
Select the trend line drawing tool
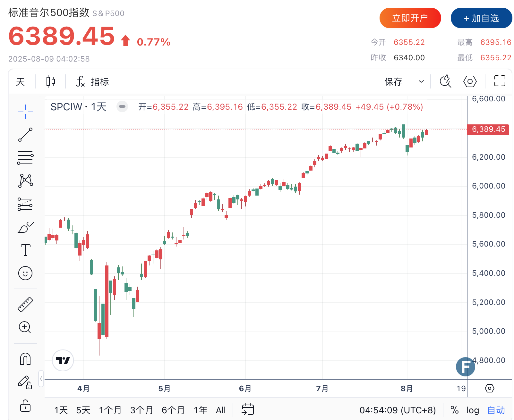pyautogui.click(x=25, y=135)
